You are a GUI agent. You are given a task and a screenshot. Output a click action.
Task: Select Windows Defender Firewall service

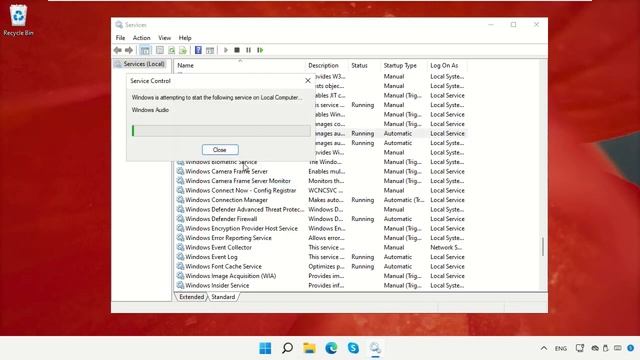pyautogui.click(x=221, y=219)
